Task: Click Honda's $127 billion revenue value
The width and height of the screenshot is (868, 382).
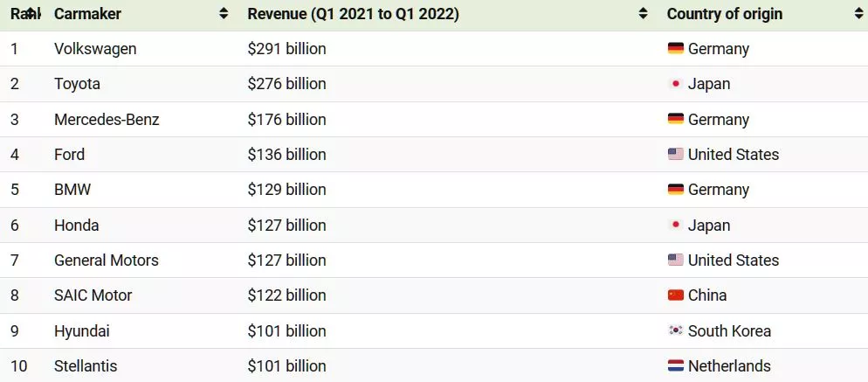Action: [286, 226]
